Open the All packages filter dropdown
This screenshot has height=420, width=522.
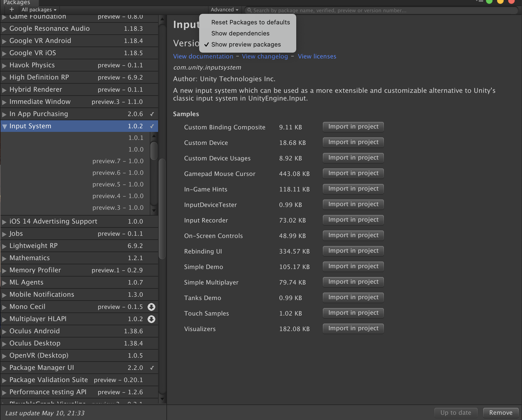[x=39, y=10]
